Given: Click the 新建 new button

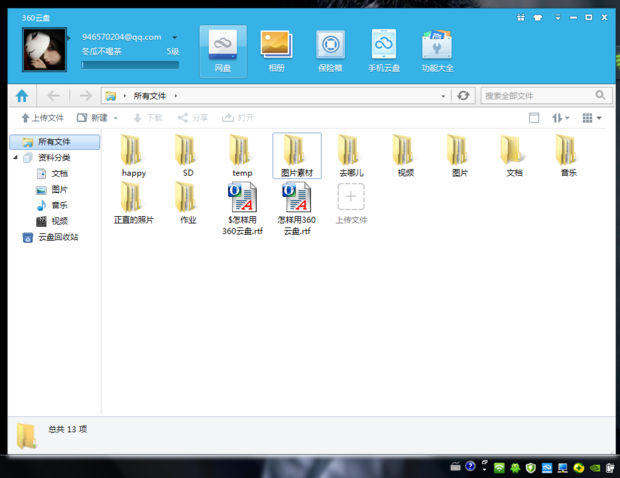Looking at the screenshot, I should coord(92,118).
